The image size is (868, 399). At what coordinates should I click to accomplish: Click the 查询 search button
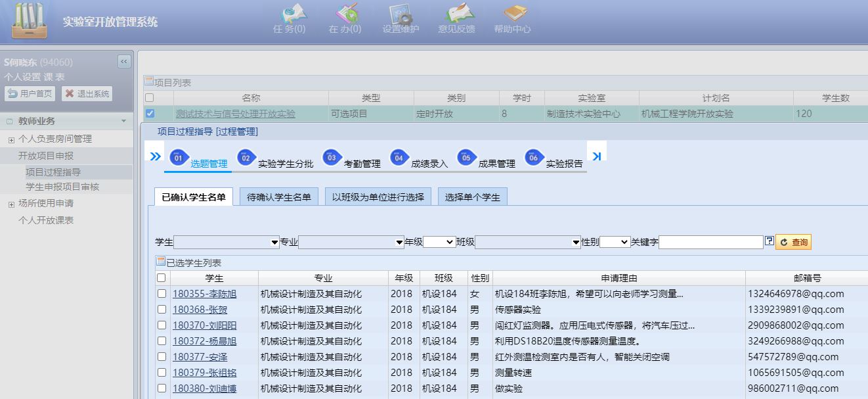tap(793, 243)
